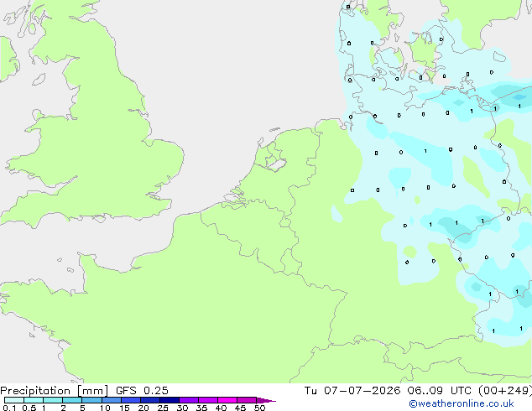Click legend scale label '0.5'

point(29,408)
